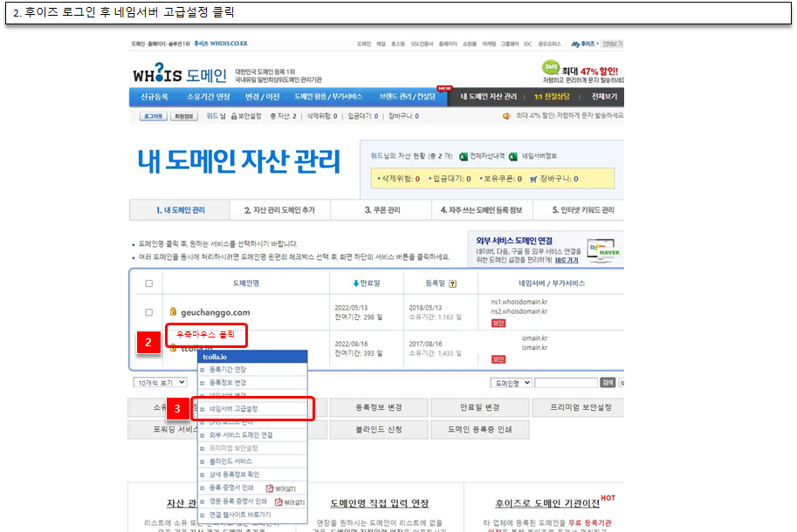797x532 pixels.
Task: Click the 검색 search button
Action: 608,383
